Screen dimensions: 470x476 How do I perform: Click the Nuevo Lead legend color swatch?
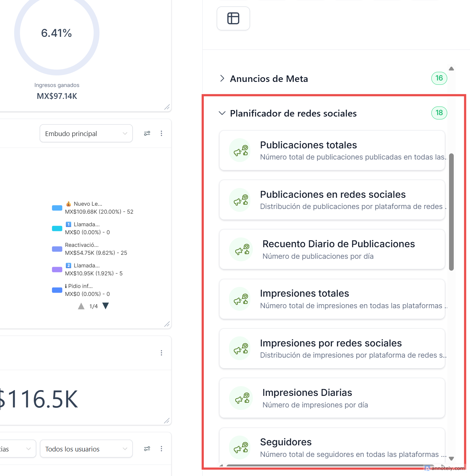click(x=57, y=208)
